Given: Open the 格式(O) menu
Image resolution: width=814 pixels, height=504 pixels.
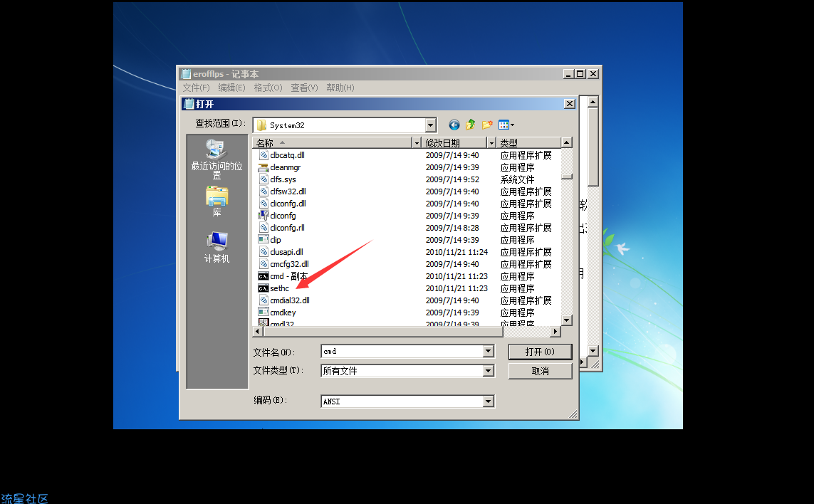Looking at the screenshot, I should tap(268, 88).
